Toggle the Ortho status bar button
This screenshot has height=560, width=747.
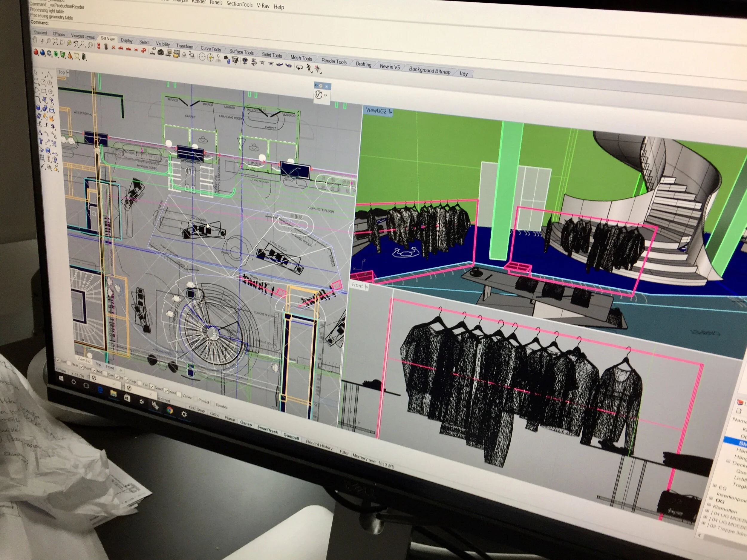click(215, 414)
